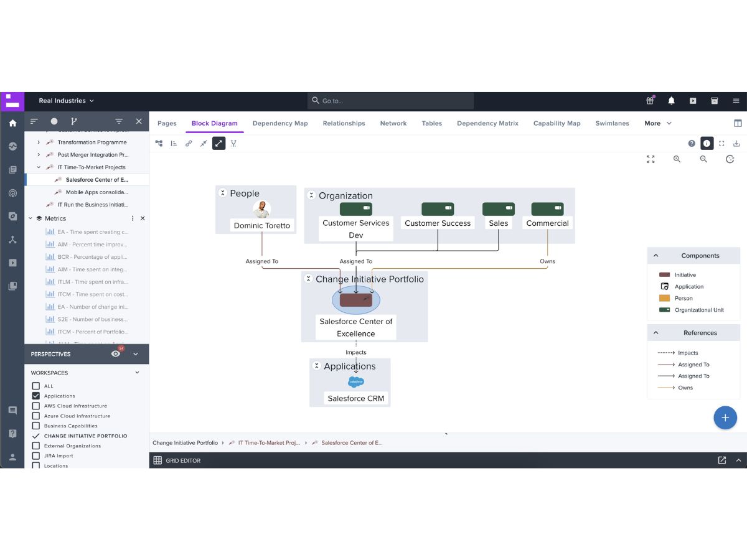The width and height of the screenshot is (747, 560).
Task: Open the chat messages icon in sidebar
Action: [x=12, y=411]
